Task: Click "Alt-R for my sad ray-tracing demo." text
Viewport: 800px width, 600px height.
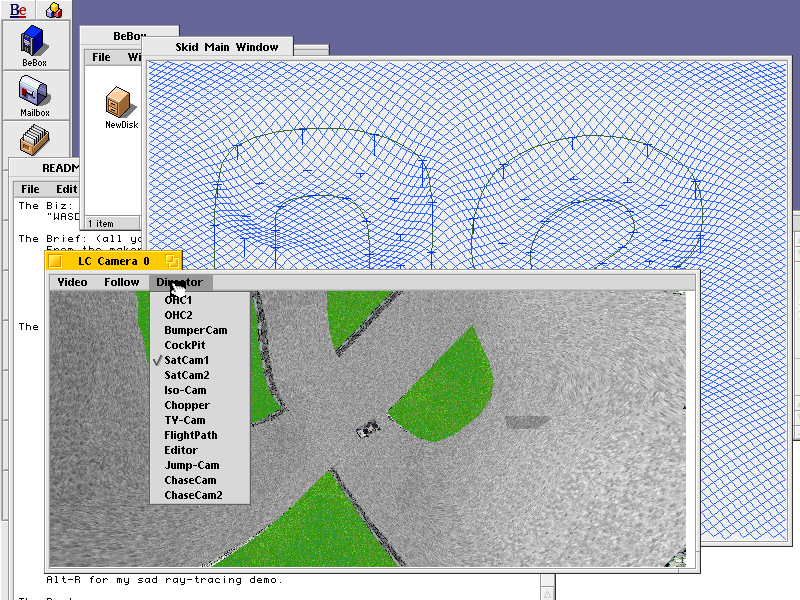Action: [164, 580]
